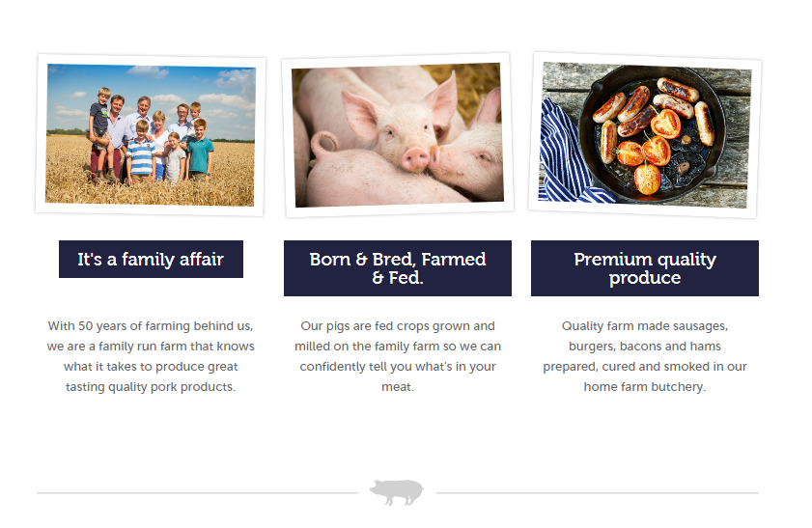
Task: Click the horizontal divider line left of pig
Action: click(x=197, y=493)
